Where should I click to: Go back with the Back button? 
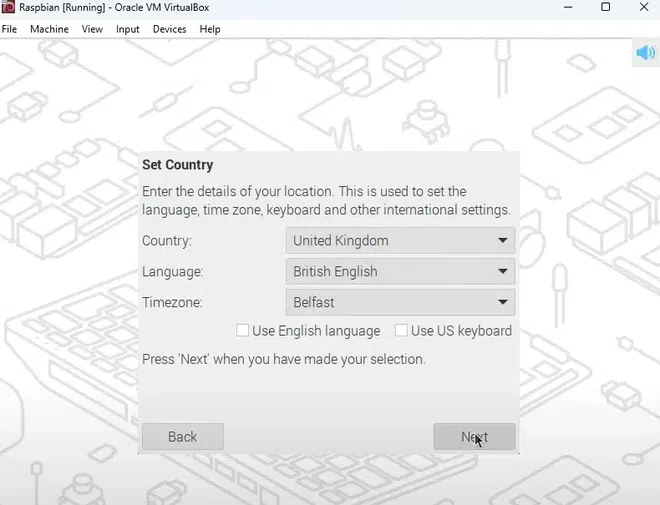[183, 437]
